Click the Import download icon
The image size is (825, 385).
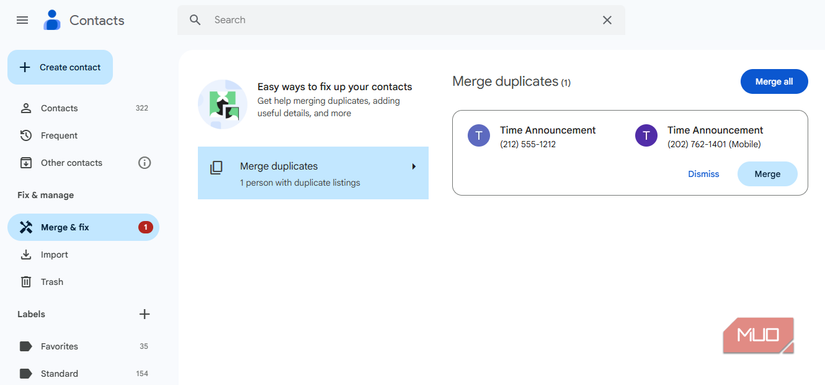point(26,255)
